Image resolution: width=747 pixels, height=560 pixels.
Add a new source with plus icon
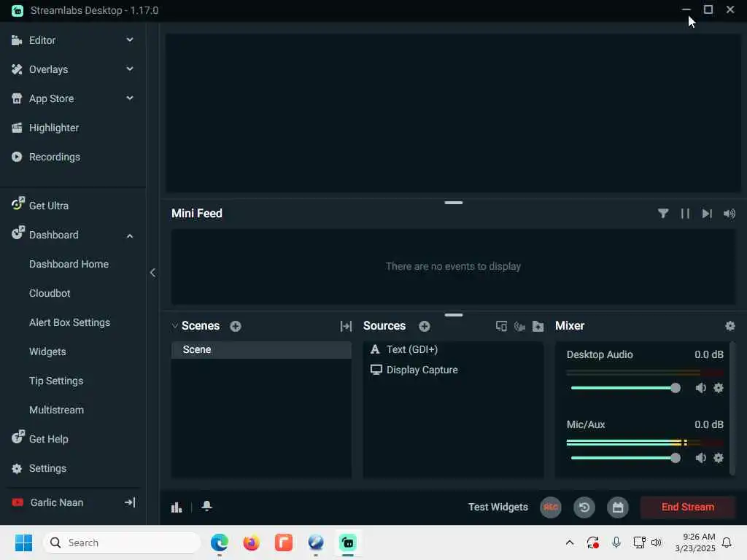pyautogui.click(x=425, y=326)
